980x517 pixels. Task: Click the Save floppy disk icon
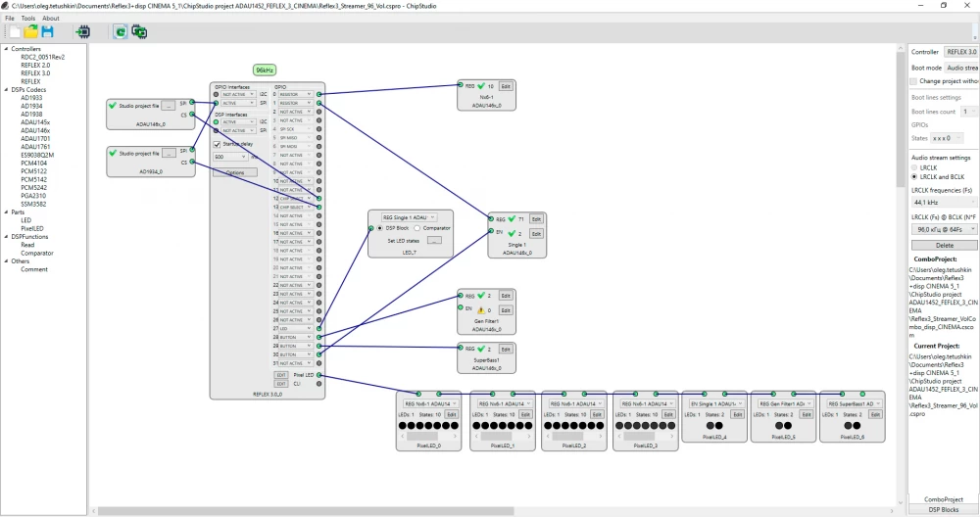[x=47, y=31]
